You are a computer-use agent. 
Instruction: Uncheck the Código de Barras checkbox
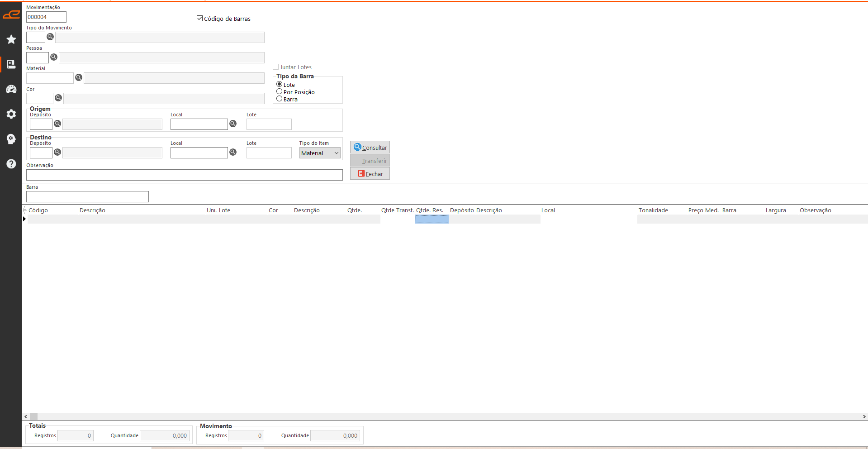[x=199, y=19]
